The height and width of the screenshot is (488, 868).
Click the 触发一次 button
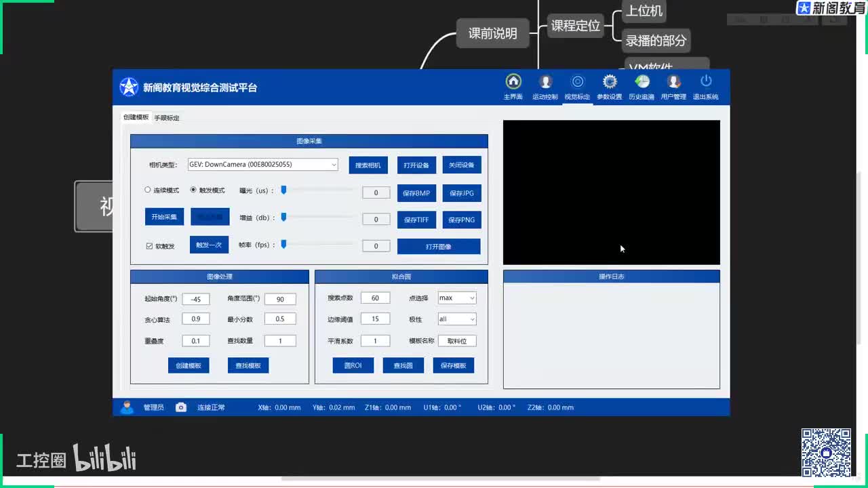[209, 245]
